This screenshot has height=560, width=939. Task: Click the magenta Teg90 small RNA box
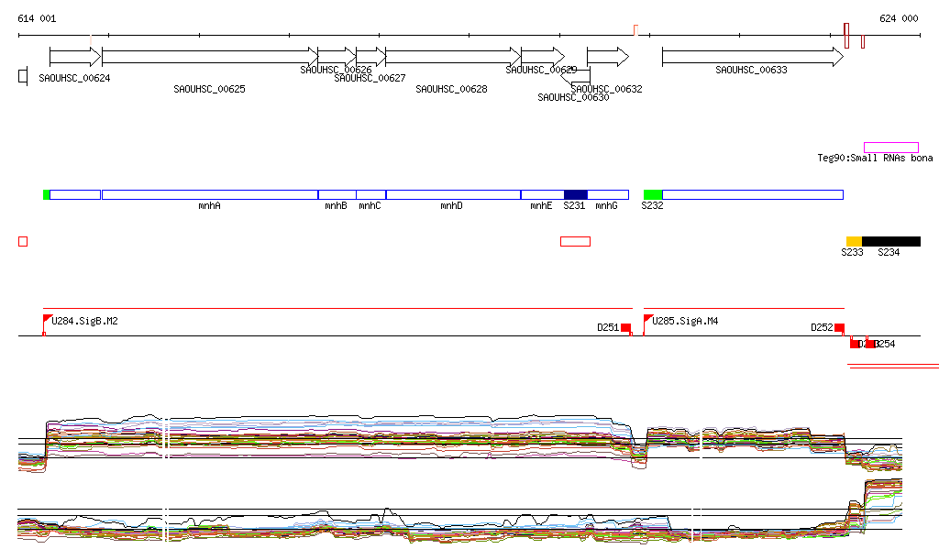coord(890,148)
